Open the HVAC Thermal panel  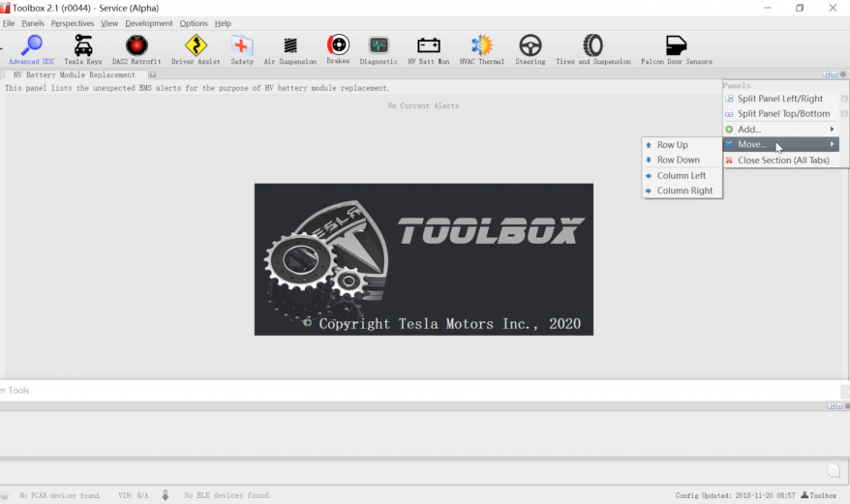(482, 49)
